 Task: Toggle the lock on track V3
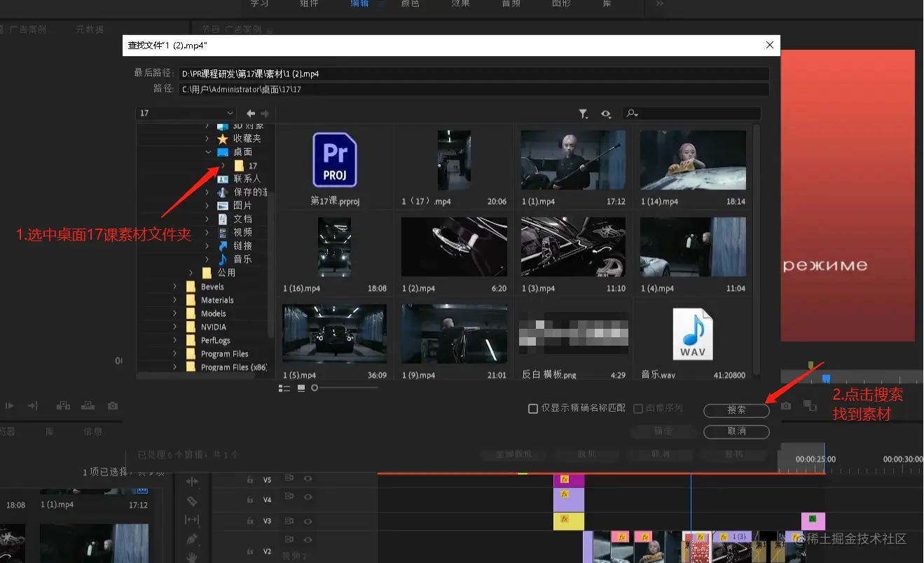point(249,522)
